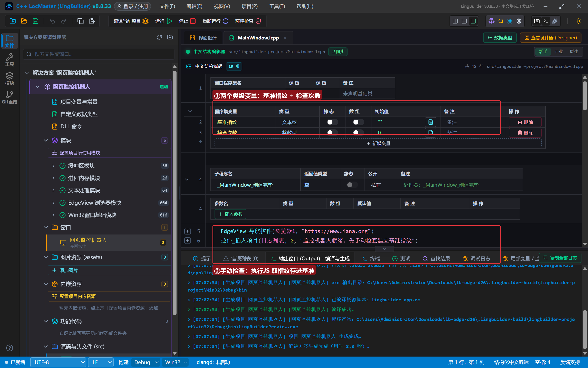Click the search files or windows field

point(99,54)
